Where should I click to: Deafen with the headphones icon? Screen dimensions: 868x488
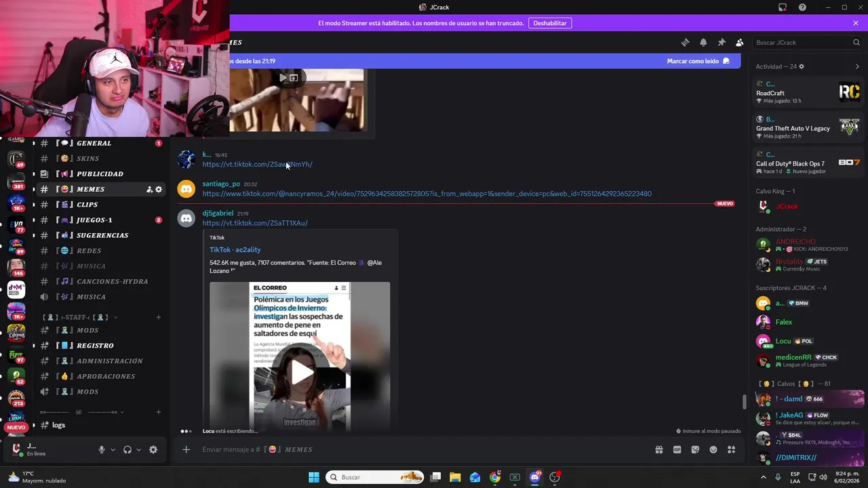pos(127,449)
